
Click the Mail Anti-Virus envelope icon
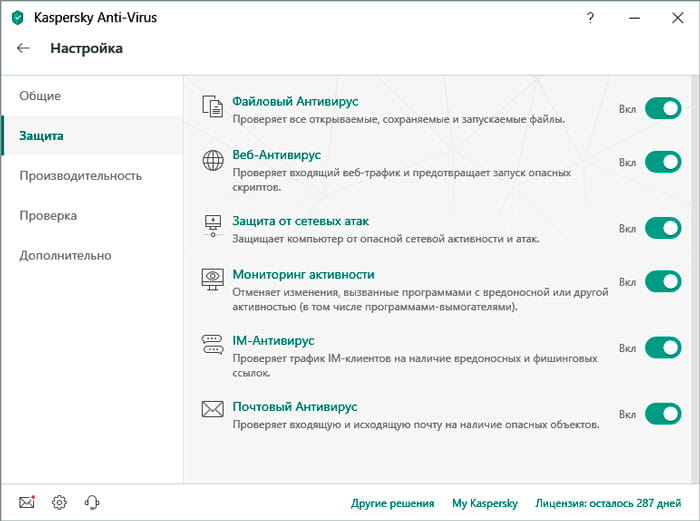point(212,408)
